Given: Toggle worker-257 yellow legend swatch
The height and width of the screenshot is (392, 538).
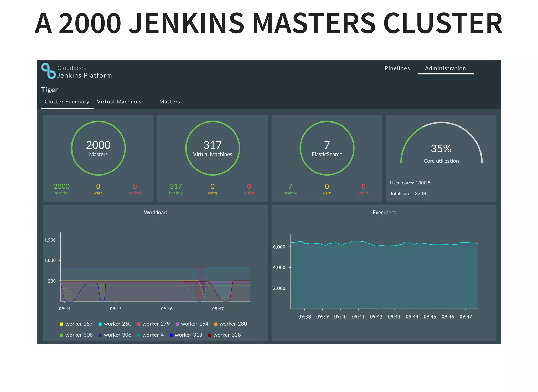Looking at the screenshot, I should tap(62, 324).
